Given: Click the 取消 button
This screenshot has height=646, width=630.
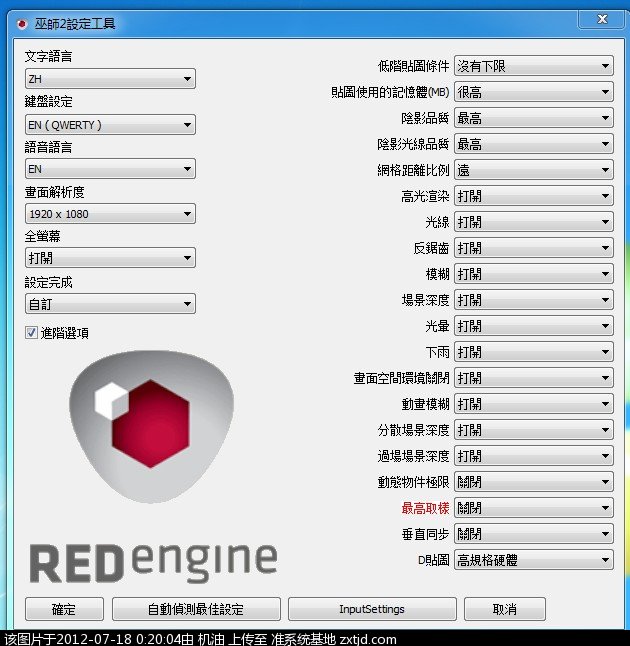Looking at the screenshot, I should point(505,609).
